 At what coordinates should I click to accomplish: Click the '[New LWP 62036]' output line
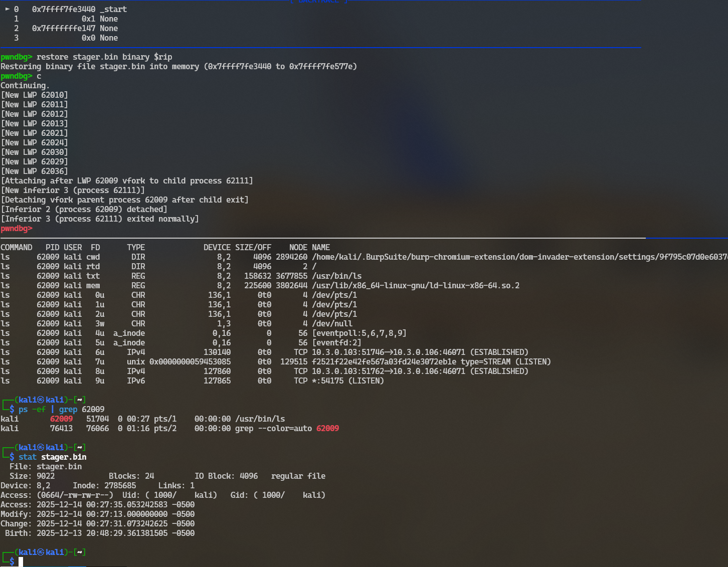tap(34, 171)
